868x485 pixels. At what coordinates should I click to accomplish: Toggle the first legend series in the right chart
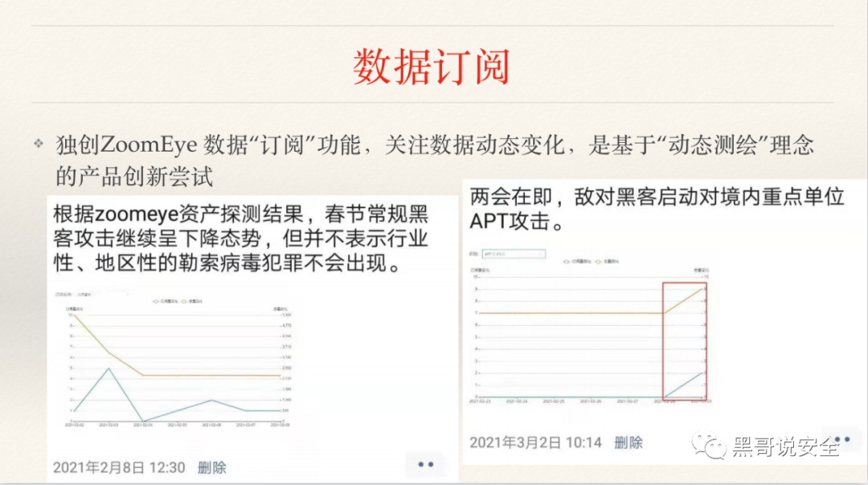[x=577, y=262]
